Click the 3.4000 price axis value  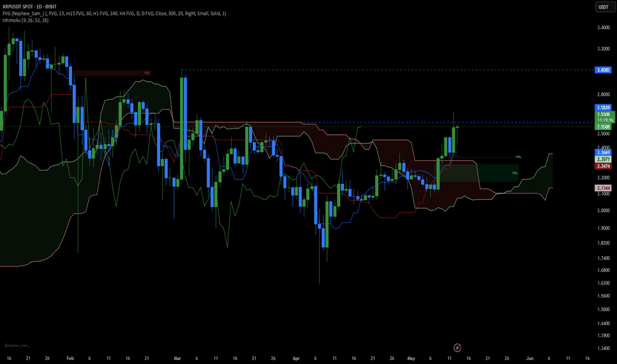click(603, 28)
